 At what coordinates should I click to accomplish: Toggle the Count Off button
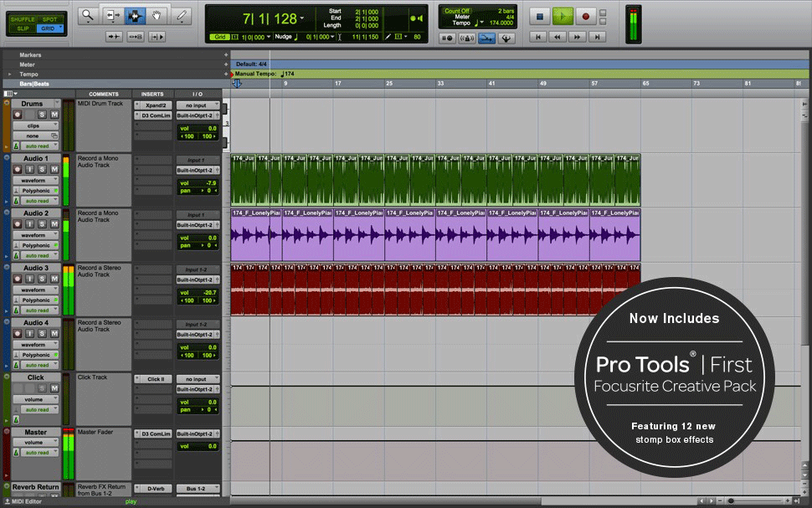click(457, 11)
